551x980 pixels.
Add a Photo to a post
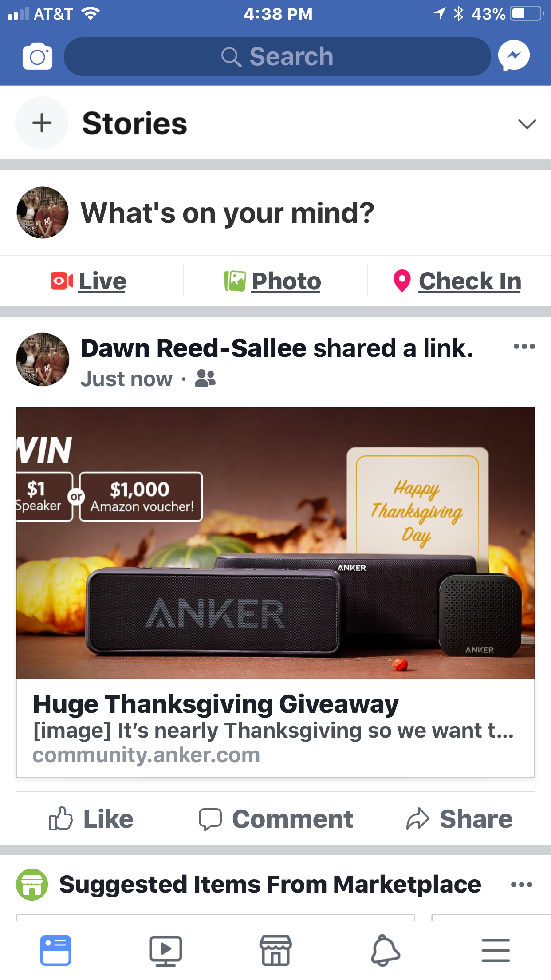point(272,281)
